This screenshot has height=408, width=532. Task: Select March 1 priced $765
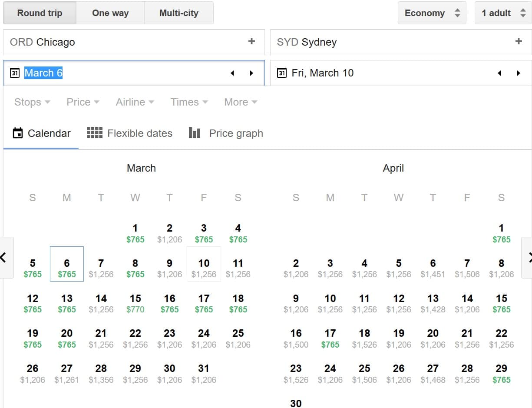click(x=135, y=233)
